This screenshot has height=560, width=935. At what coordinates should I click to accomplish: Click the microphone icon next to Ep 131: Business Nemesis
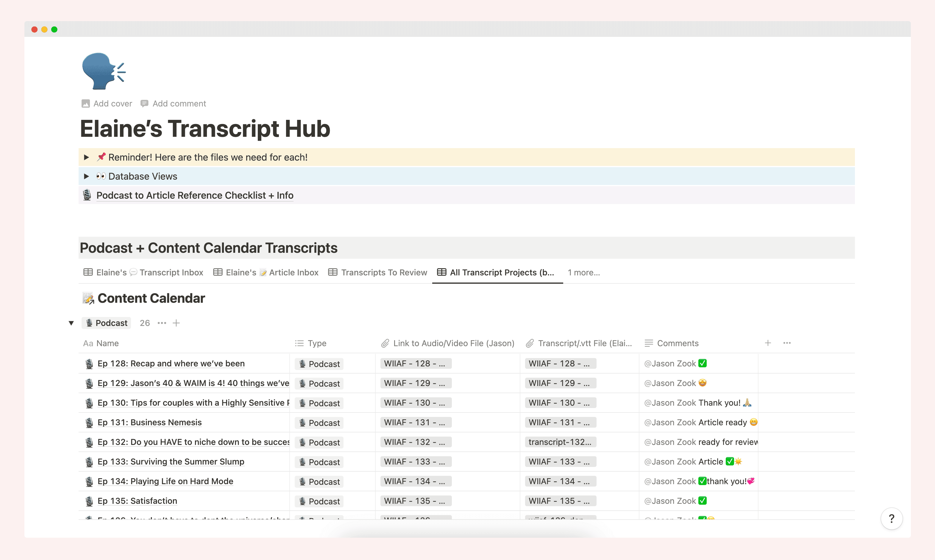click(x=89, y=422)
